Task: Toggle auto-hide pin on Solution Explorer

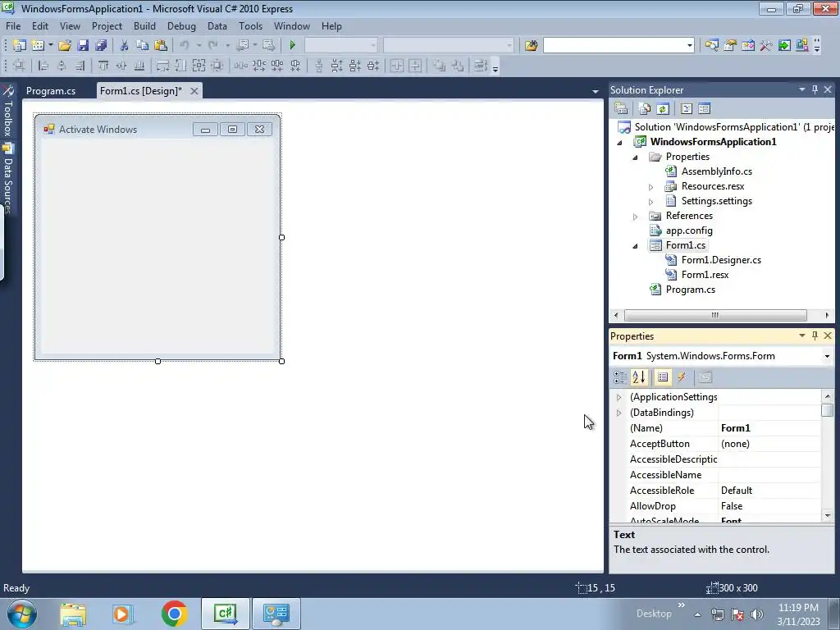Action: [815, 89]
